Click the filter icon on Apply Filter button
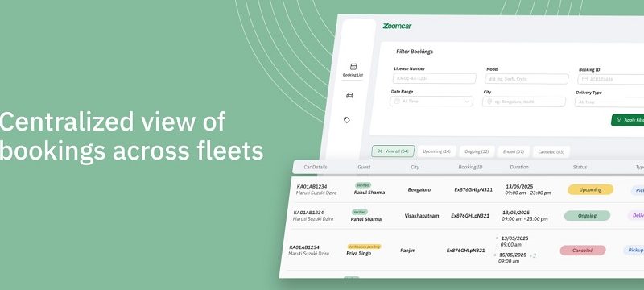 pyautogui.click(x=619, y=120)
